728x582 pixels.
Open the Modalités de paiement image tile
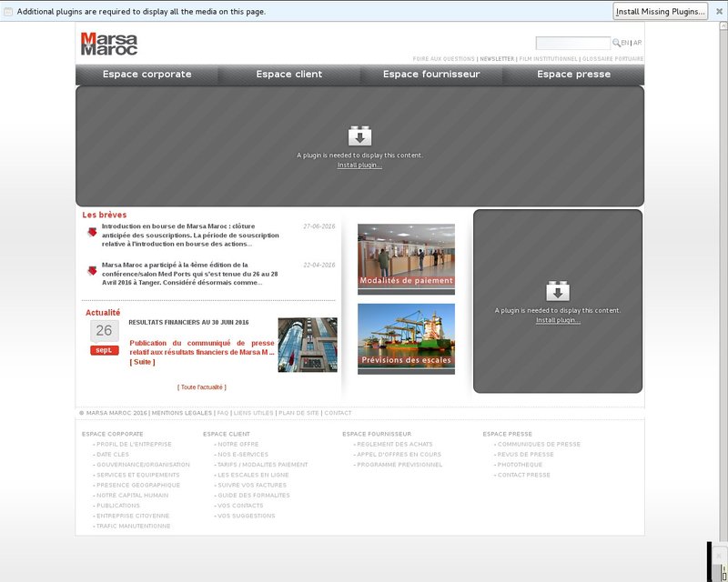click(x=406, y=259)
